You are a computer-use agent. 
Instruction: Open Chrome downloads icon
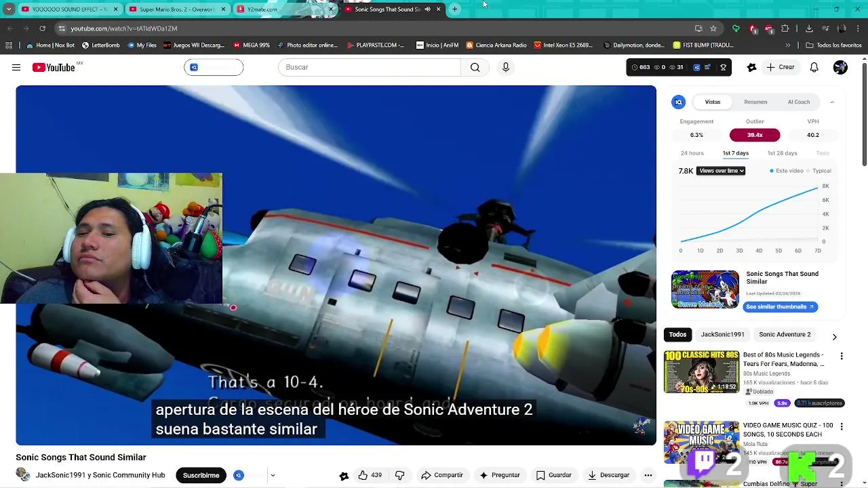(809, 28)
